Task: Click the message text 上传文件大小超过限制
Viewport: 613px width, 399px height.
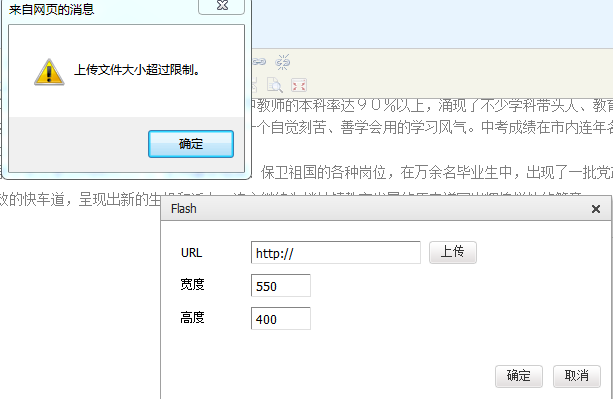Action: click(137, 70)
